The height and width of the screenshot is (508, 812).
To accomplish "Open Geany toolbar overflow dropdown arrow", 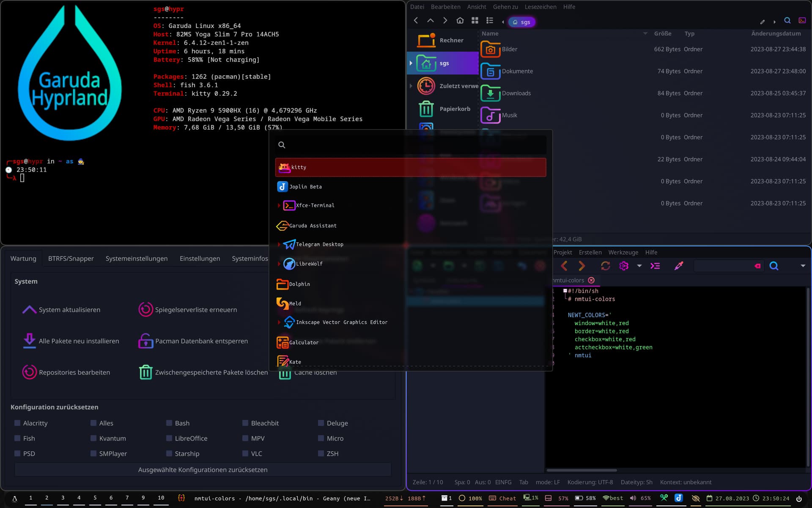I will tap(803, 266).
